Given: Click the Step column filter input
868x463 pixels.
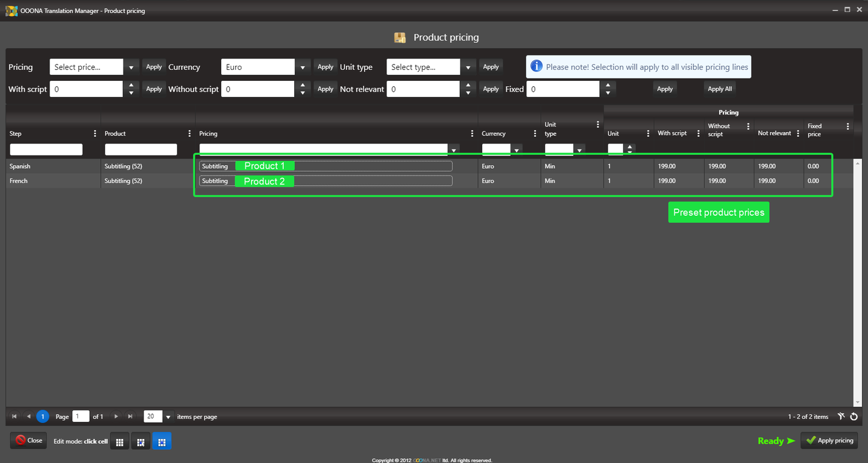Looking at the screenshot, I should click(46, 150).
